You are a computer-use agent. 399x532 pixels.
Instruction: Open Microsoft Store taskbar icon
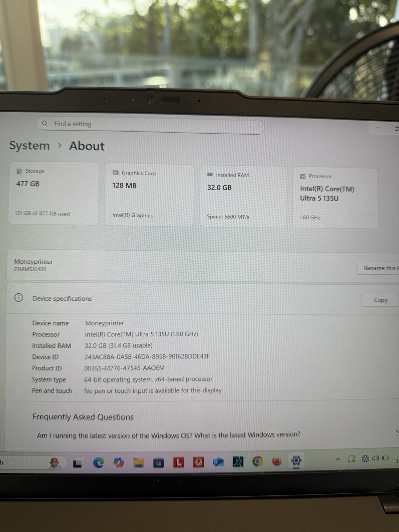point(158,463)
